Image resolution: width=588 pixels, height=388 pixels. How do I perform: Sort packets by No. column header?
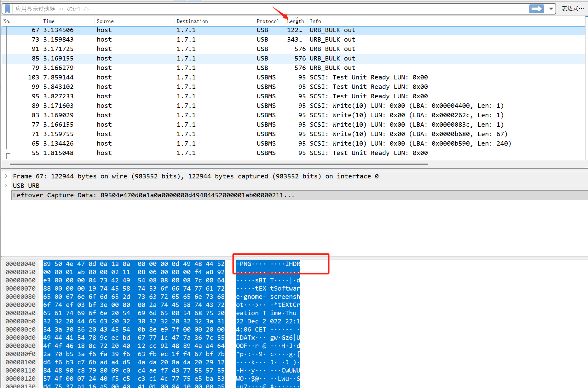point(21,21)
